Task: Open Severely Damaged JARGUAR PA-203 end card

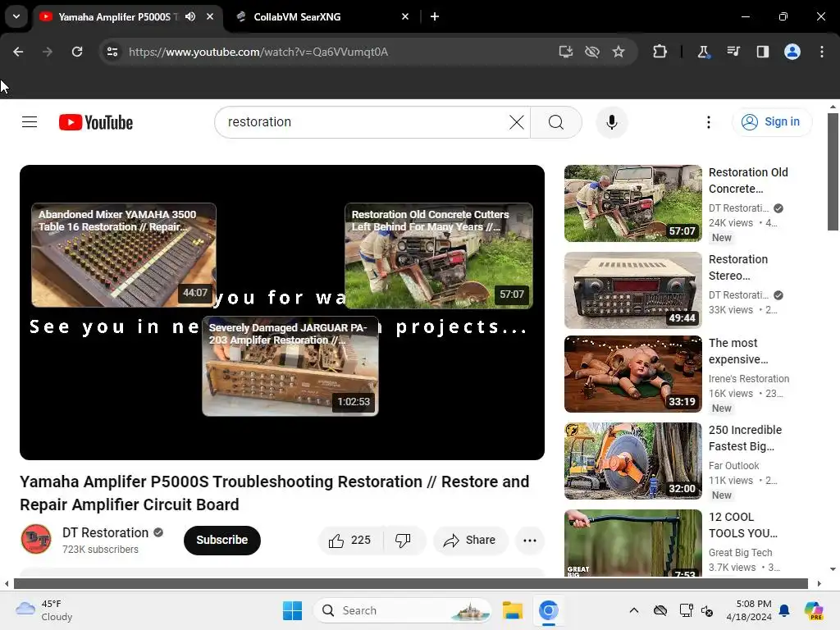Action: (x=290, y=366)
